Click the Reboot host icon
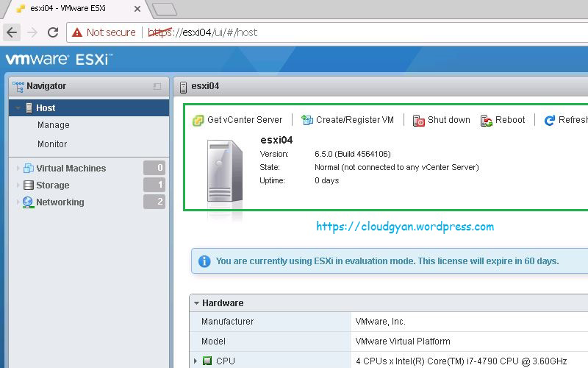Screen dimensions: 588x368 [487, 120]
